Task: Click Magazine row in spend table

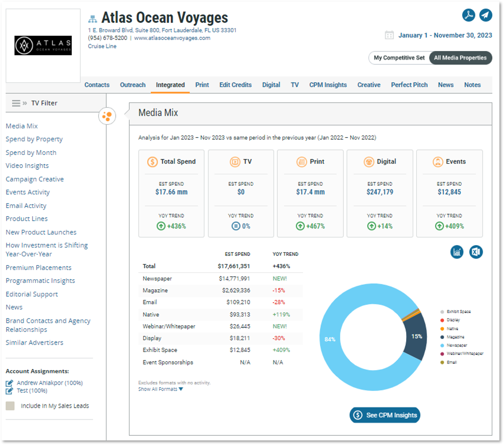Action: [221, 291]
